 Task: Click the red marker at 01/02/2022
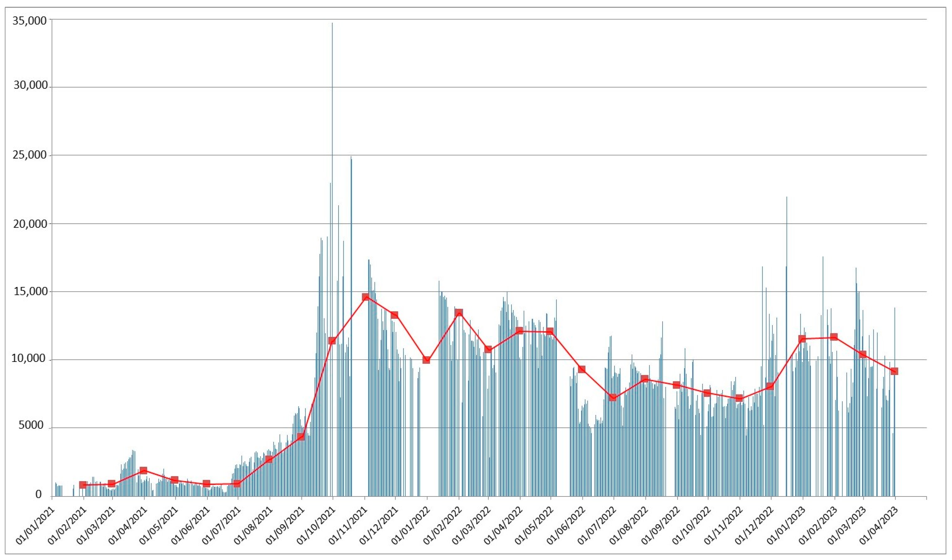pyautogui.click(x=459, y=313)
